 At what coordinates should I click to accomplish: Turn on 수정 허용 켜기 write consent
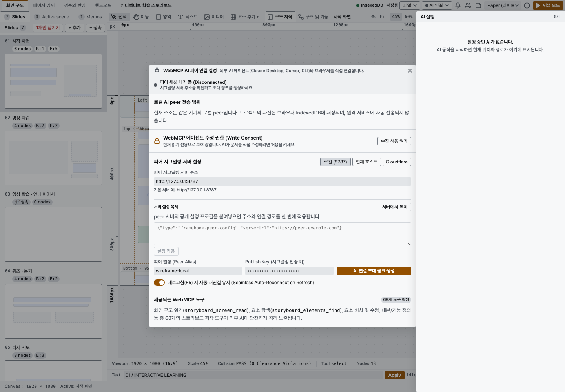pyautogui.click(x=394, y=141)
